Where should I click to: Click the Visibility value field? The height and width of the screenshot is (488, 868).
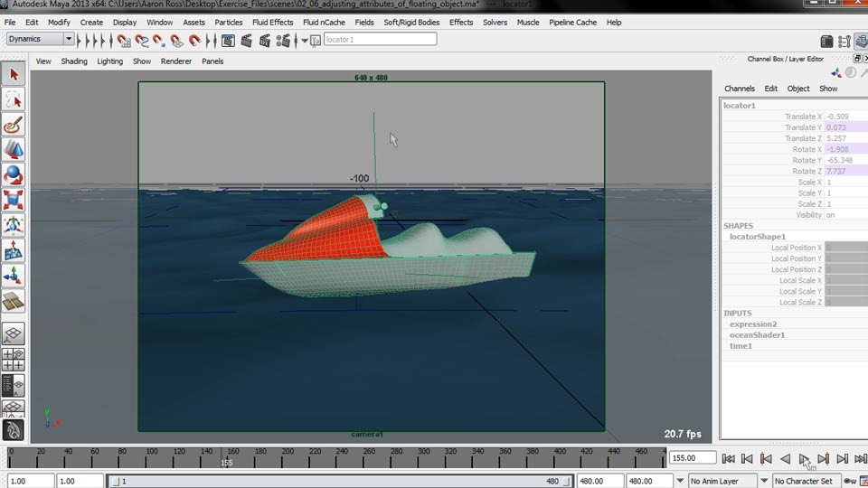(x=846, y=215)
